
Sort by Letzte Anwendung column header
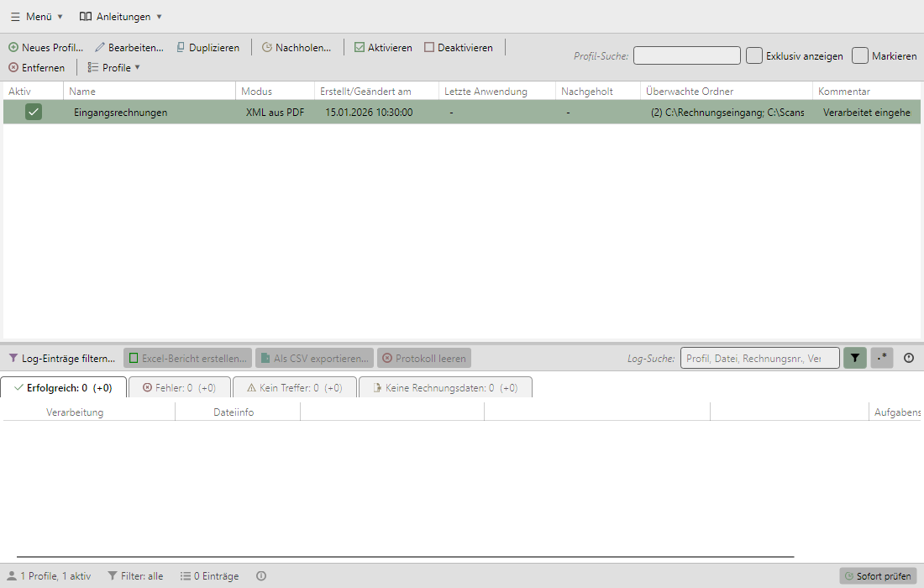(x=497, y=92)
